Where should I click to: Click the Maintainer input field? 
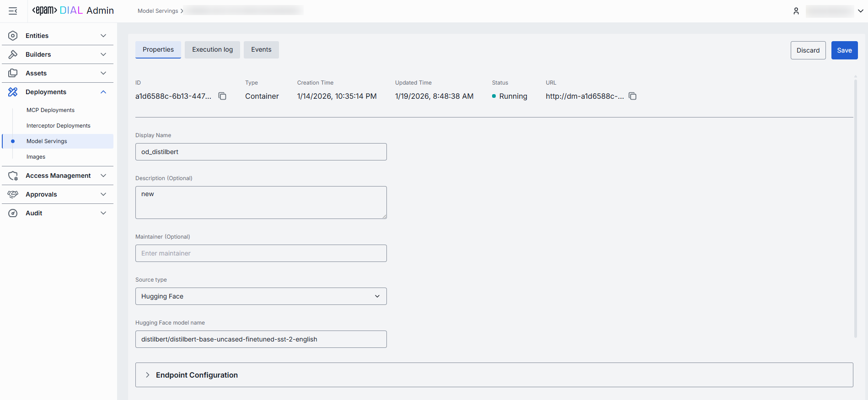pos(261,253)
